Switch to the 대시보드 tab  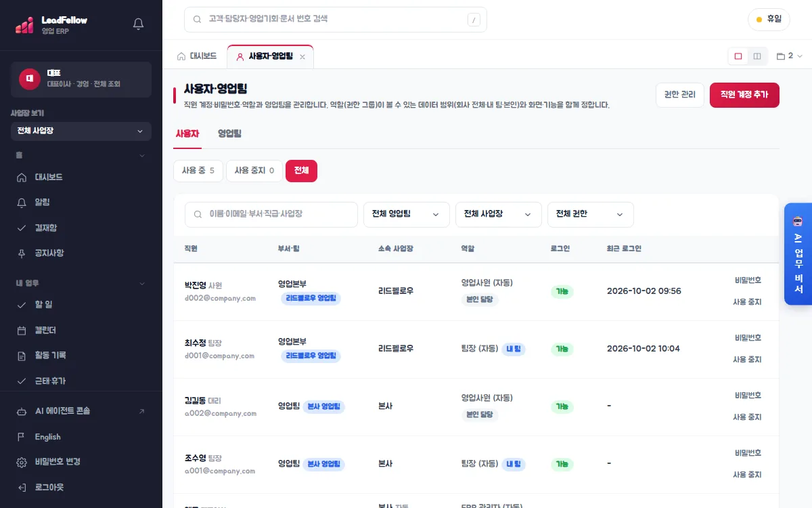coord(197,56)
